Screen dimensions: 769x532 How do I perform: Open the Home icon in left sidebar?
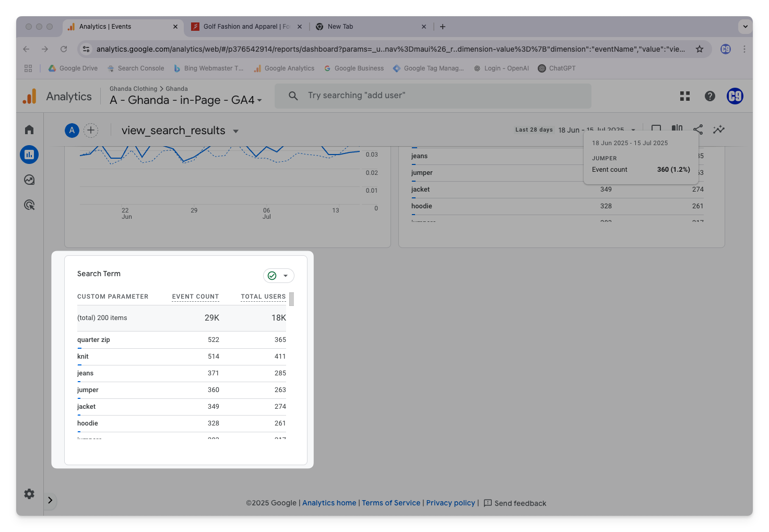click(x=29, y=129)
